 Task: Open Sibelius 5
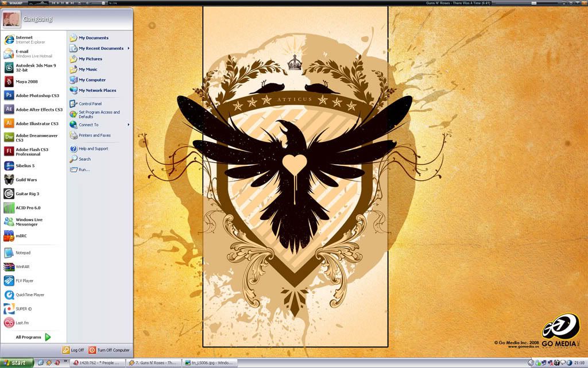pos(33,166)
